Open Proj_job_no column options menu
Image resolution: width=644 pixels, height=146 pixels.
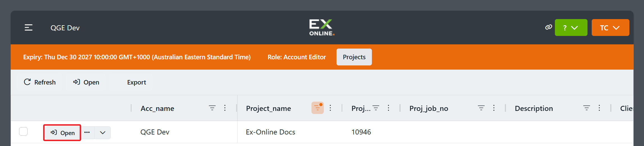[494, 108]
